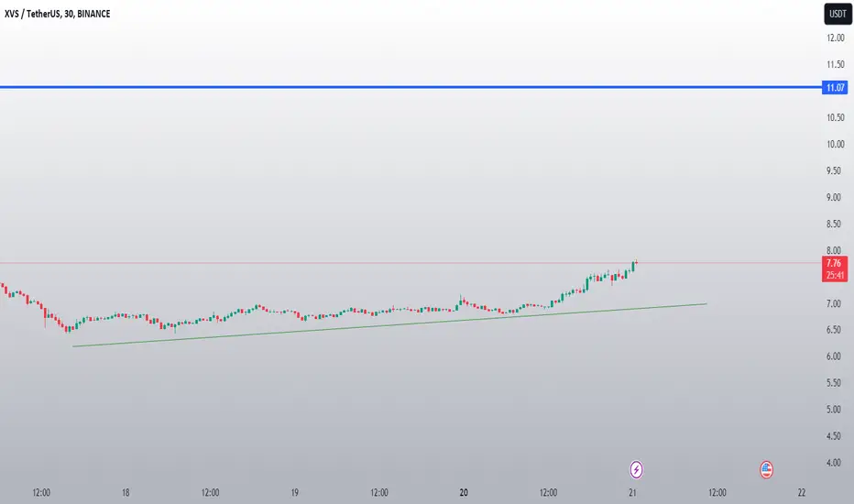Click the date label 18 on time axis
Viewport: 854px width, 504px height.
(x=126, y=493)
